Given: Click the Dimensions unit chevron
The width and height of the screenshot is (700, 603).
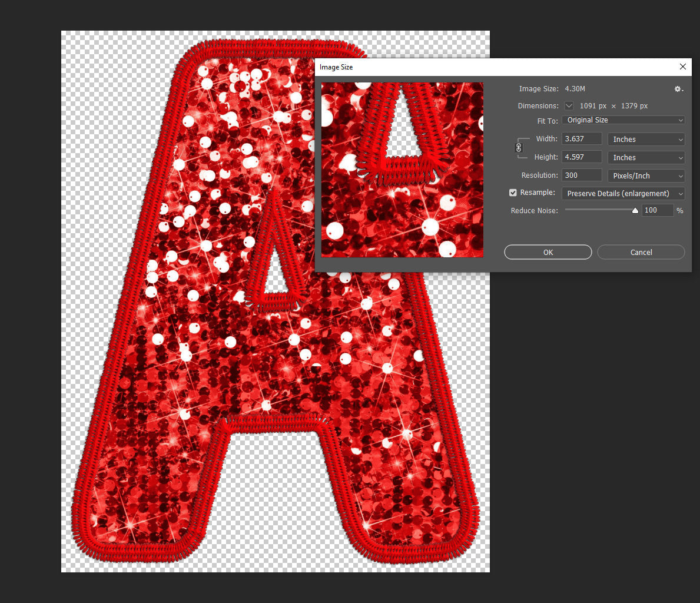Looking at the screenshot, I should [x=568, y=106].
